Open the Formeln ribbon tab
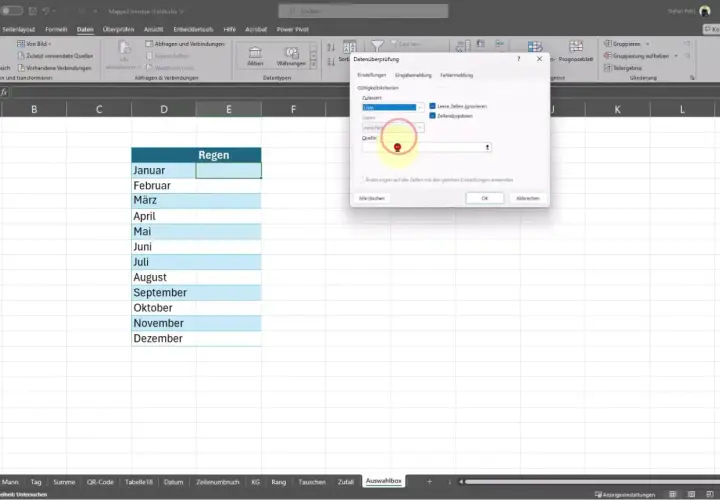Image resolution: width=720 pixels, height=500 pixels. (x=56, y=29)
